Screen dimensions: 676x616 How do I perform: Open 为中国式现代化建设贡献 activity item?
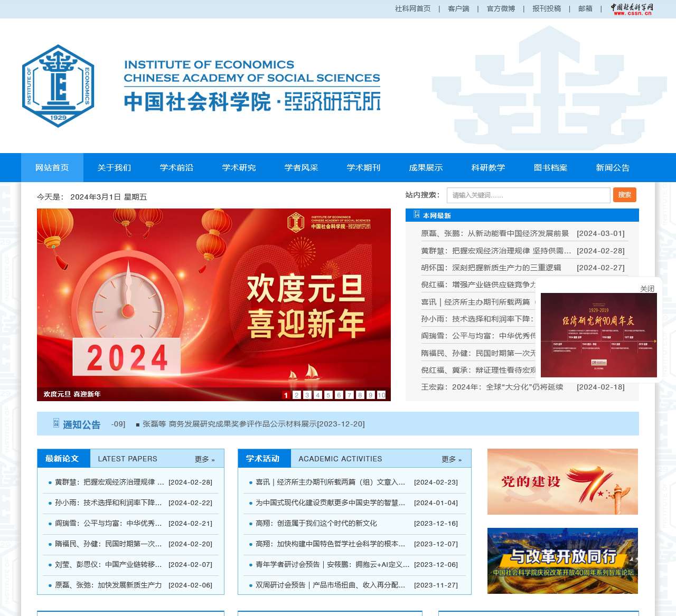pyautogui.click(x=330, y=503)
